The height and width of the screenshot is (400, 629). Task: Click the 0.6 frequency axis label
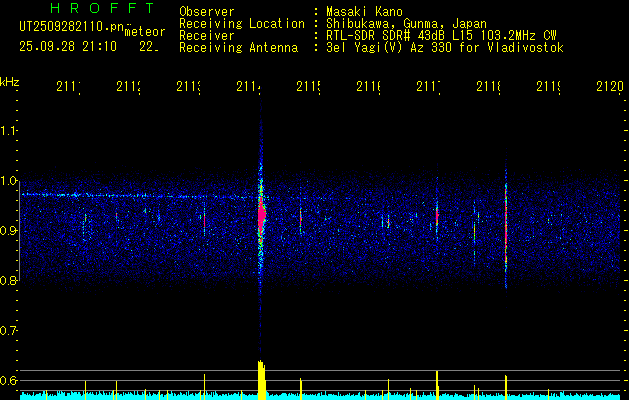click(x=9, y=380)
